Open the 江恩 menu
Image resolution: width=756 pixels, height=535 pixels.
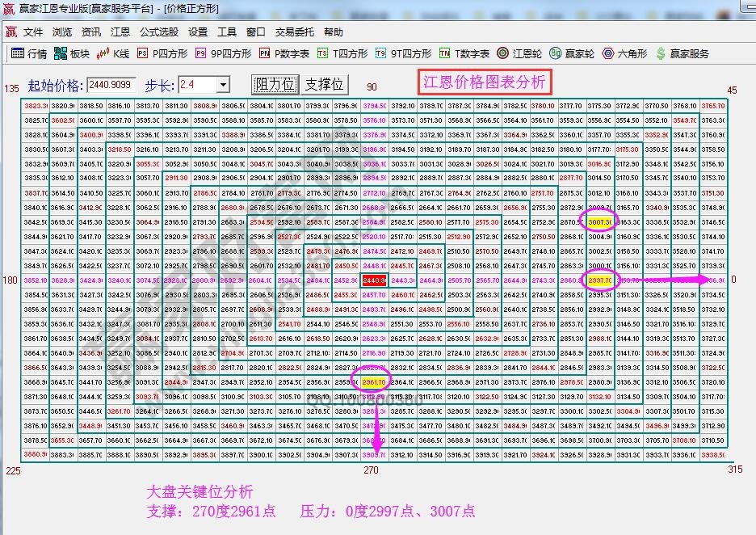121,32
